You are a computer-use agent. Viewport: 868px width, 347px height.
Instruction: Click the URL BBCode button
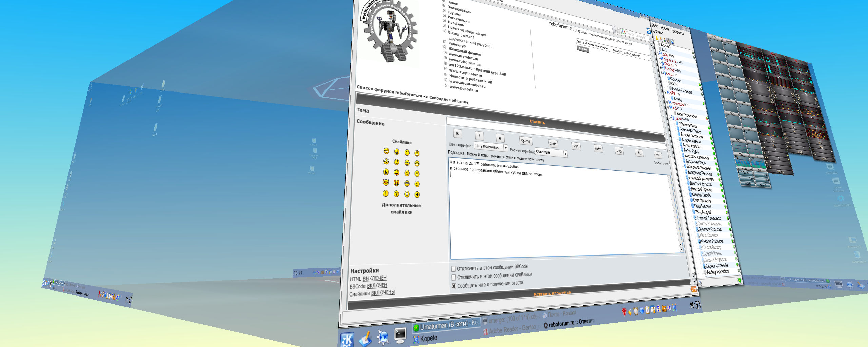pos(639,153)
